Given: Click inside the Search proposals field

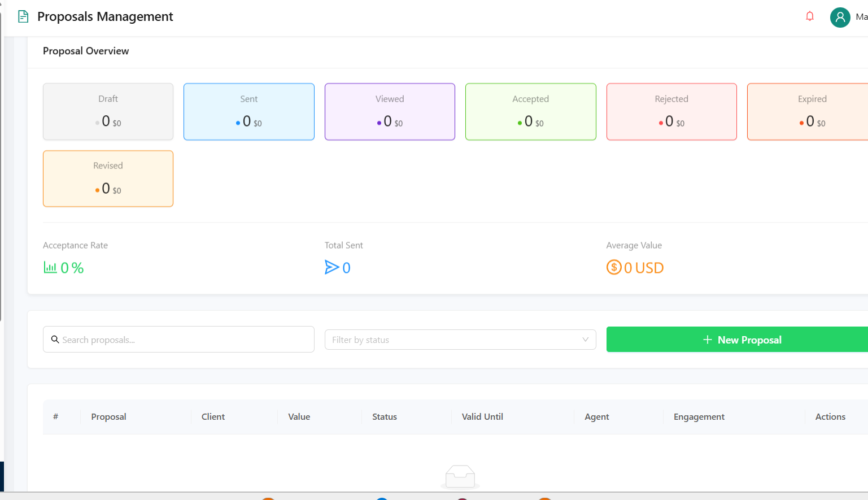Looking at the screenshot, I should tap(178, 339).
